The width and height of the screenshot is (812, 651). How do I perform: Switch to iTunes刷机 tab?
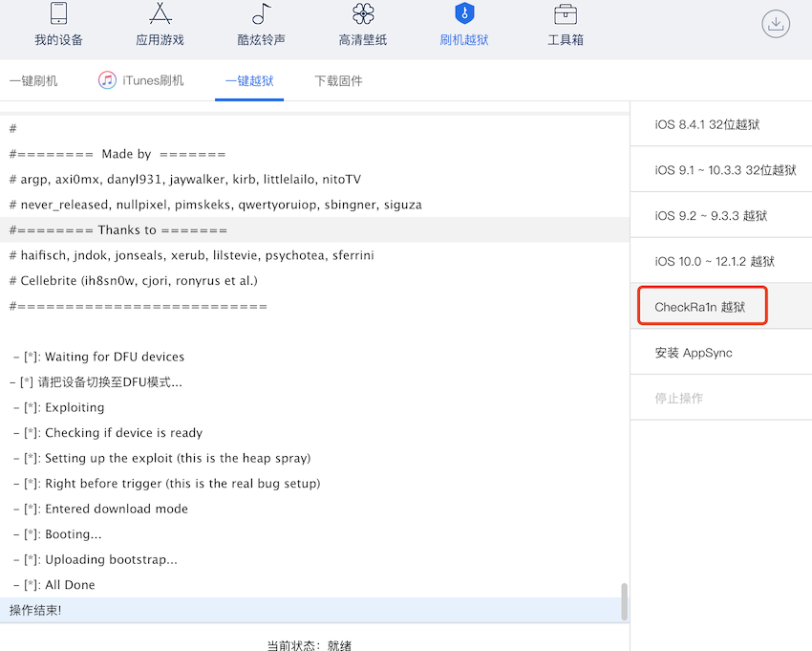[x=140, y=81]
